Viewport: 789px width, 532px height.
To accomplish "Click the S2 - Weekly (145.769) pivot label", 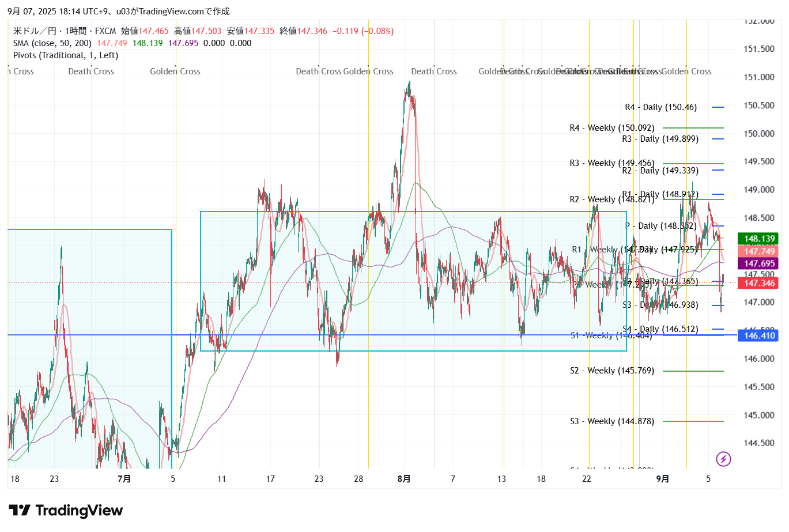I will (611, 371).
